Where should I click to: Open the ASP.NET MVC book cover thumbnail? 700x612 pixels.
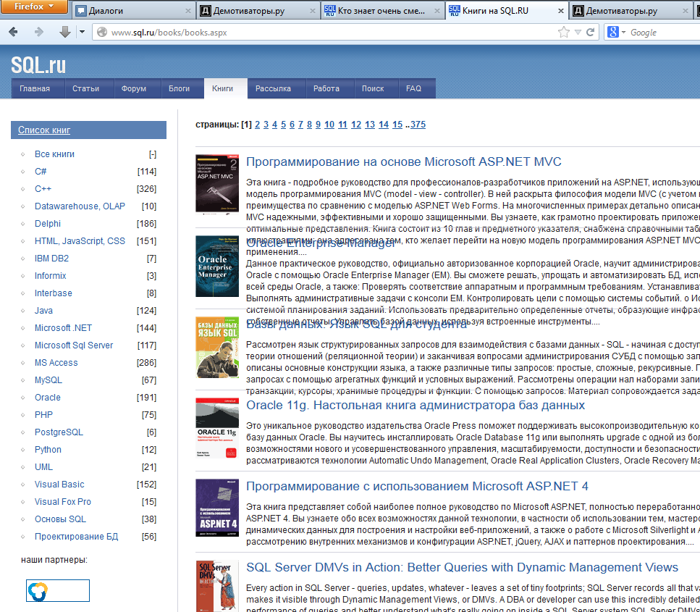(217, 184)
